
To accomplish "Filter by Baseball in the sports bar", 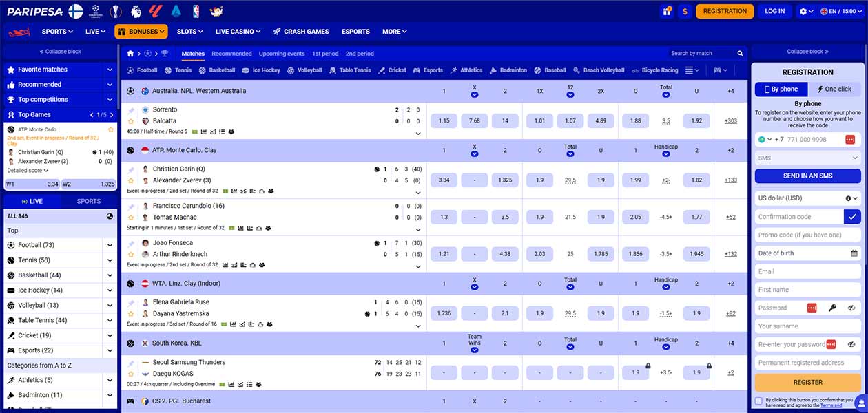I will tap(550, 70).
